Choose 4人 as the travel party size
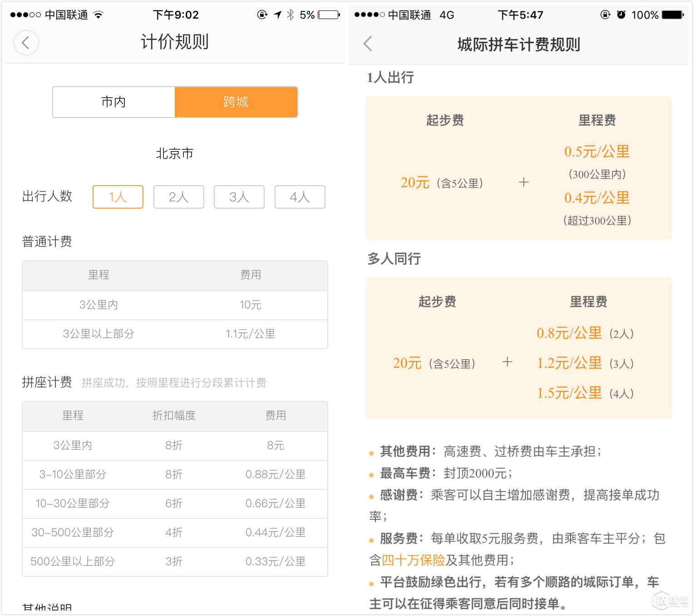Screen dimensions: 694x616 pyautogui.click(x=300, y=197)
